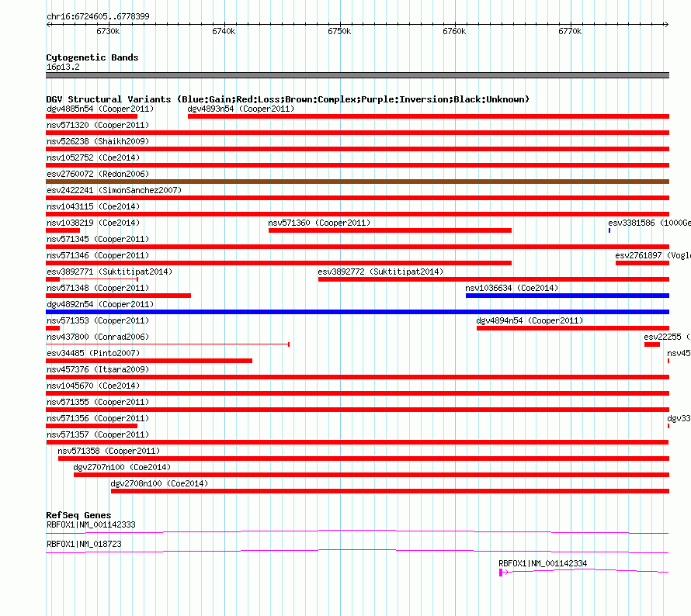Viewport: 691px width, 616px height.
Task: Select nsv571348 (Cooper2011) label
Action: click(98, 288)
